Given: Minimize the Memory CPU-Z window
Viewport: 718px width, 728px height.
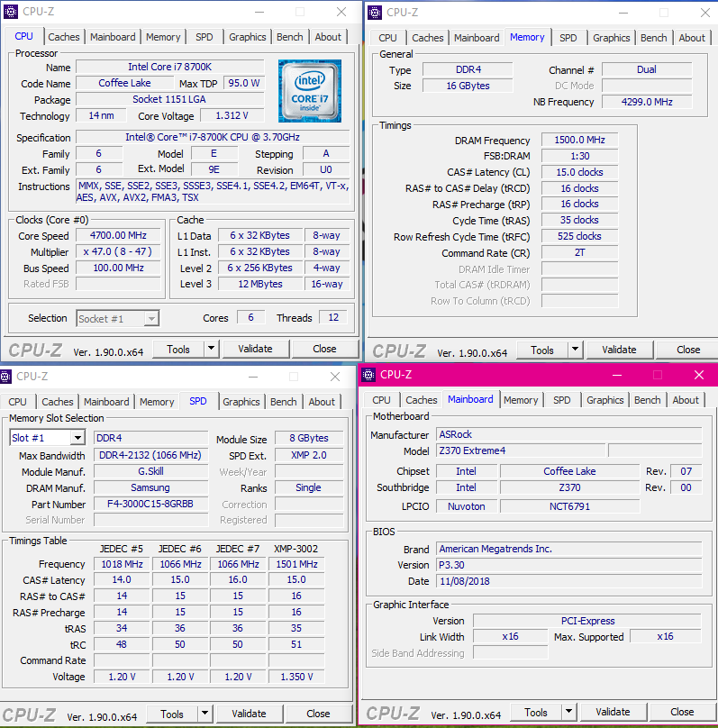Looking at the screenshot, I should tap(623, 13).
